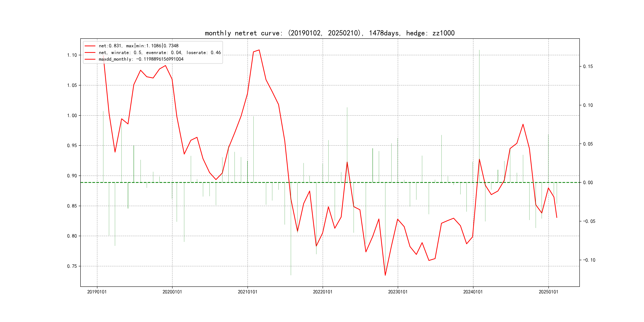
Task: Select the legend text 'net:0.831, max|min:1.1086|0.7348'
Action: [x=139, y=46]
